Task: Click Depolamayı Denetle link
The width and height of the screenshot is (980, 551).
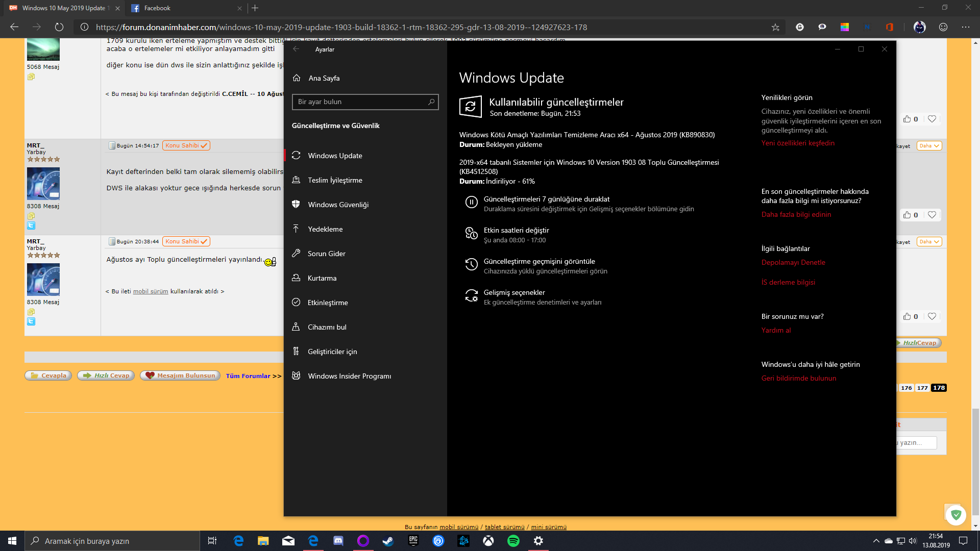Action: click(x=793, y=262)
